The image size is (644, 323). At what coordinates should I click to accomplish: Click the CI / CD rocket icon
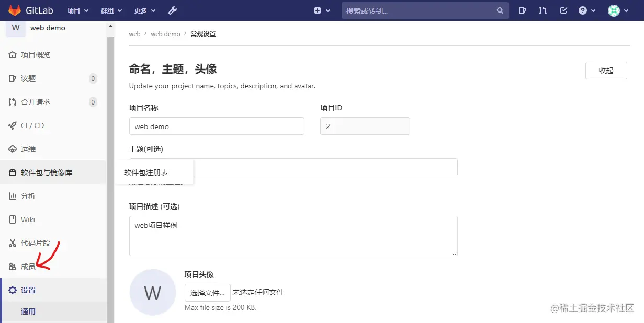coord(13,125)
